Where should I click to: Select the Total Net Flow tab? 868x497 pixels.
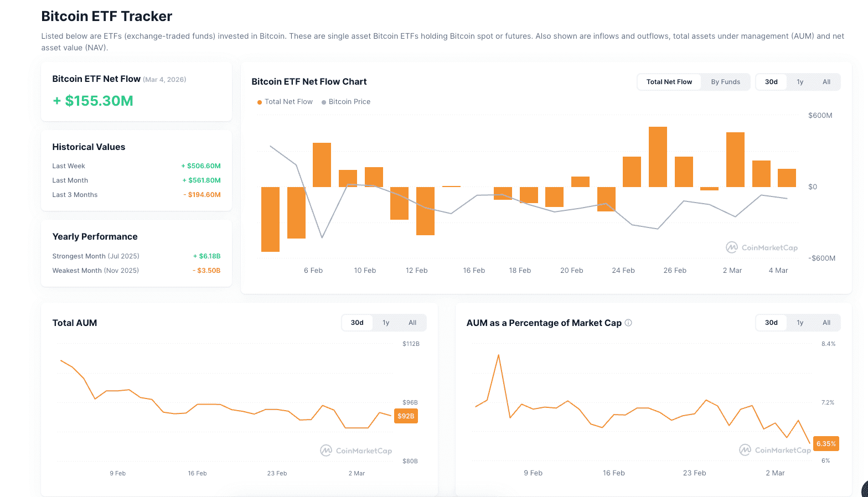click(x=669, y=82)
